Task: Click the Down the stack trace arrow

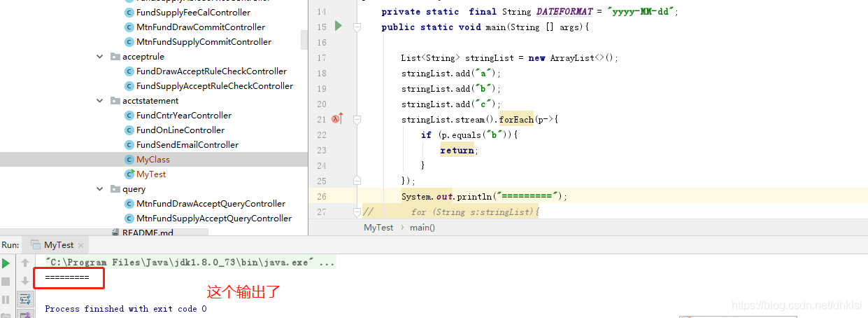Action: pyautogui.click(x=25, y=282)
